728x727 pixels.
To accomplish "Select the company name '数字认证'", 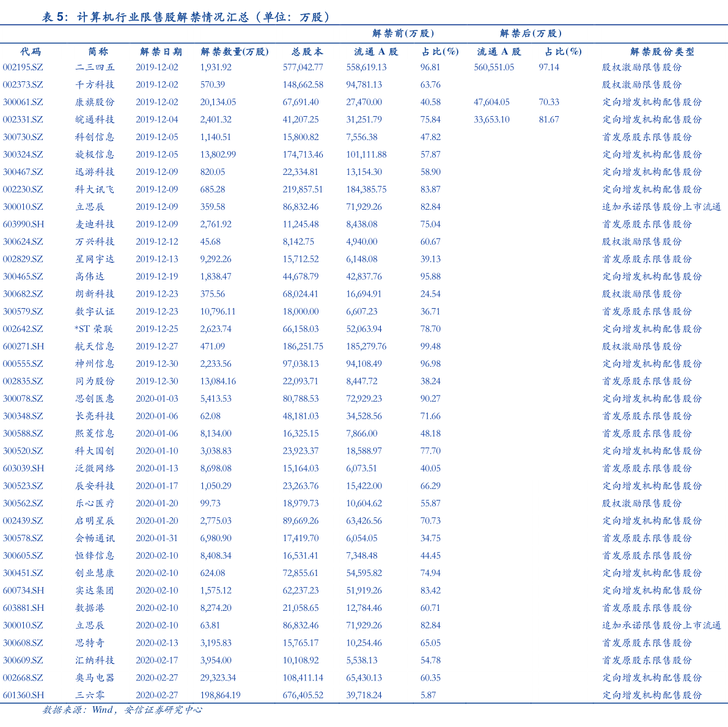I will [95, 312].
